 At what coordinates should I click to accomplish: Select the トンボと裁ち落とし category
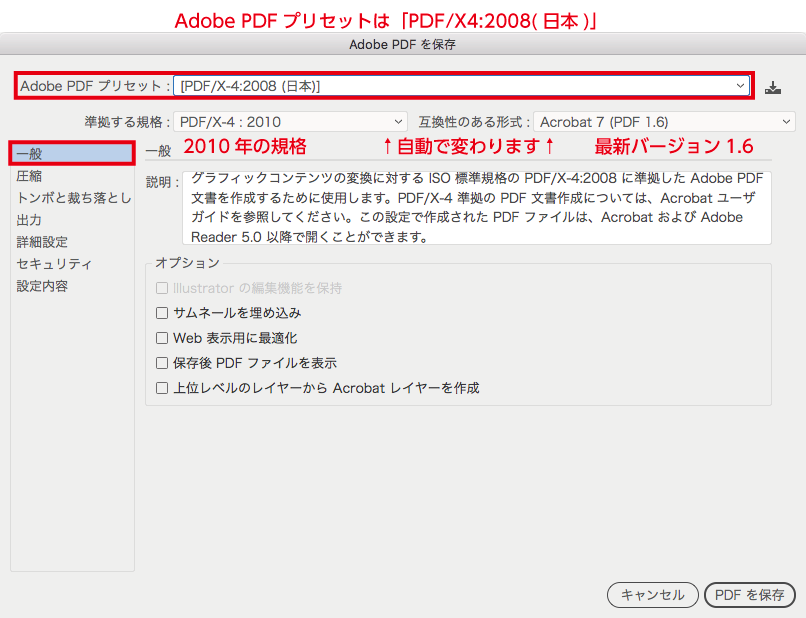point(74,198)
